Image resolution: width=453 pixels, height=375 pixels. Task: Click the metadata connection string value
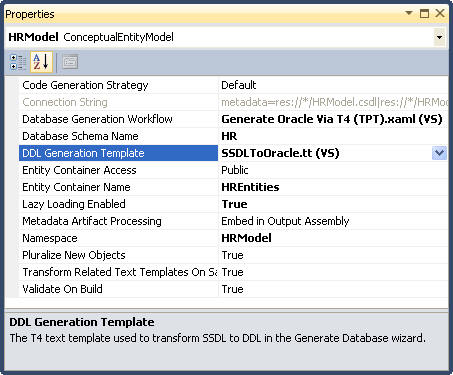coord(334,102)
